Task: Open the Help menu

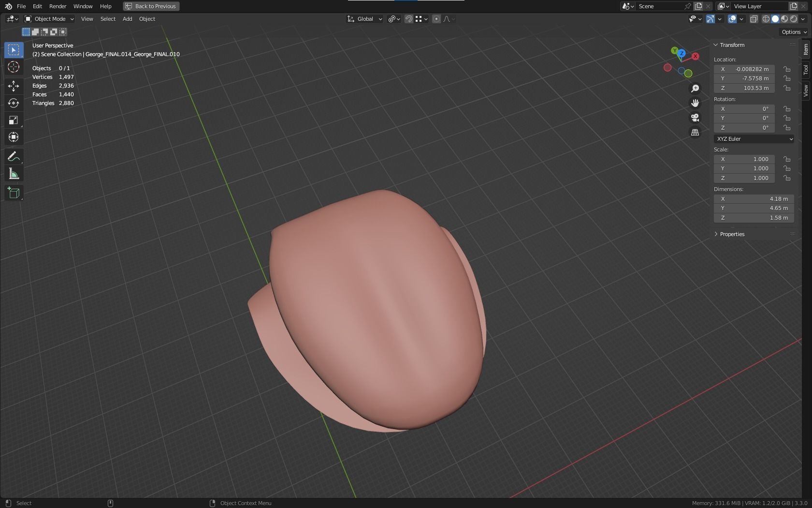Action: (x=106, y=6)
